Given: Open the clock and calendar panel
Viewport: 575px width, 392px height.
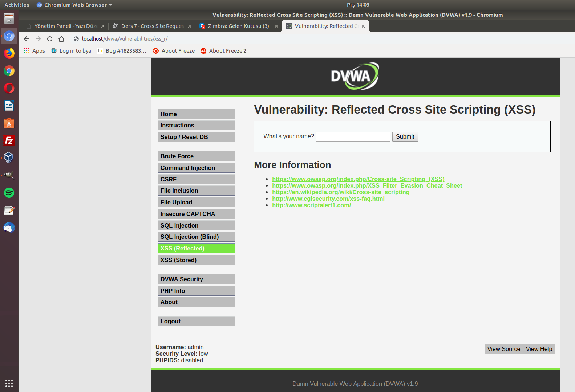Looking at the screenshot, I should point(358,5).
